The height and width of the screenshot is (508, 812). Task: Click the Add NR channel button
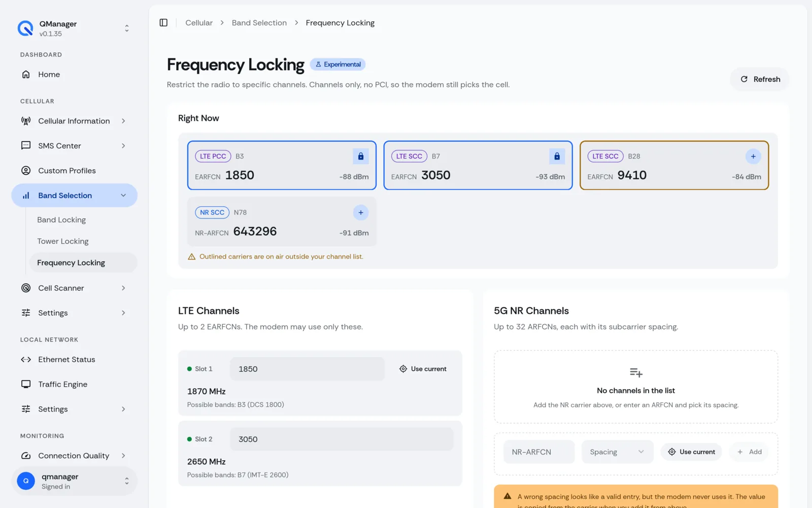749,452
